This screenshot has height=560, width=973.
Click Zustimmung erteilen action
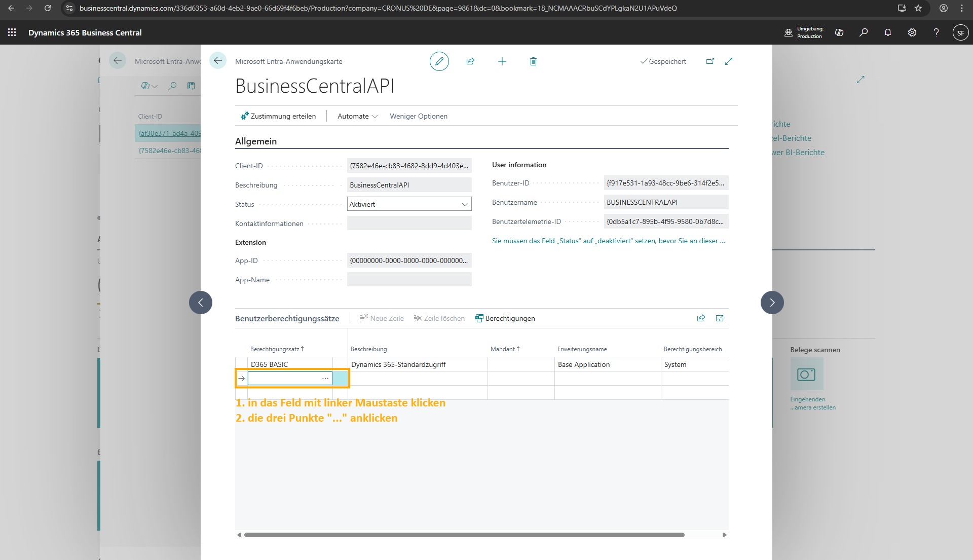pos(278,116)
